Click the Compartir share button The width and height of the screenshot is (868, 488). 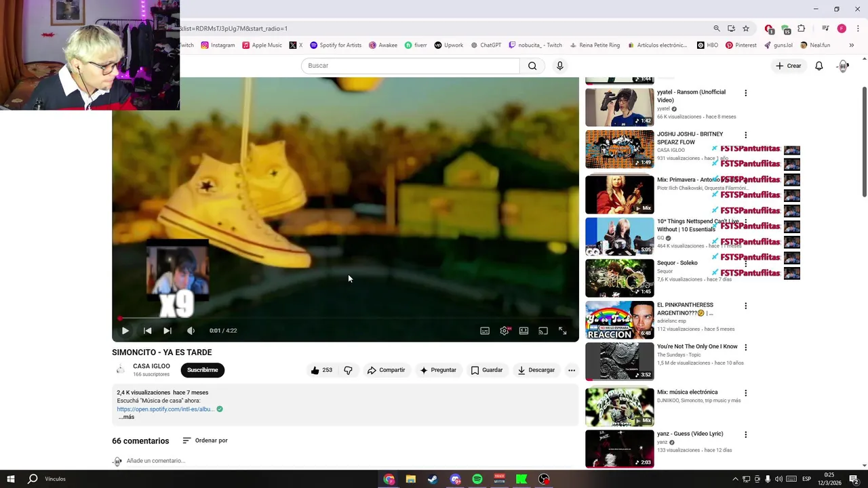coord(386,370)
